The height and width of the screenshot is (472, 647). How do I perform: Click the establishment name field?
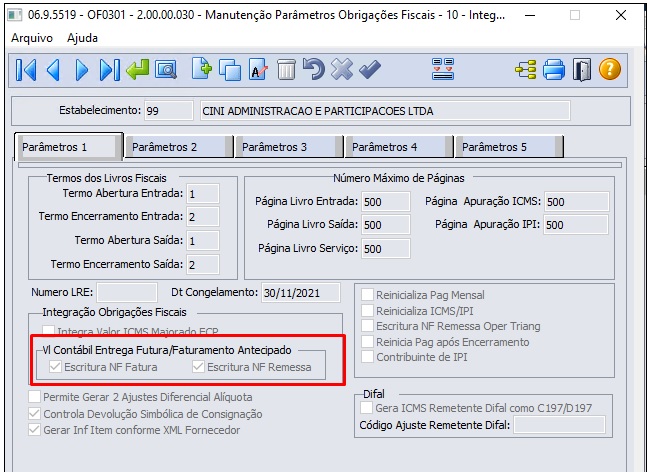(x=385, y=111)
